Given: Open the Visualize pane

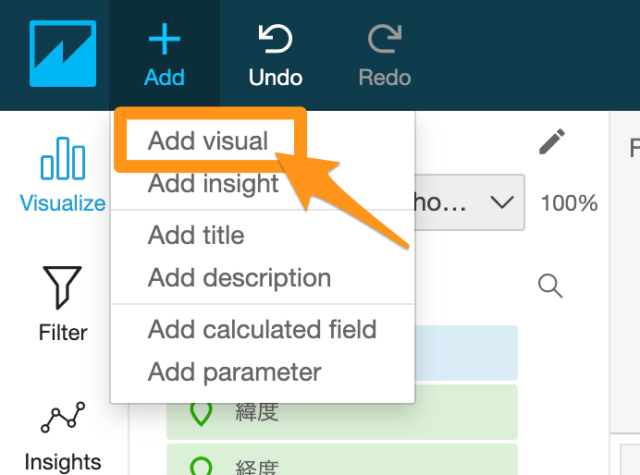Looking at the screenshot, I should [x=63, y=175].
